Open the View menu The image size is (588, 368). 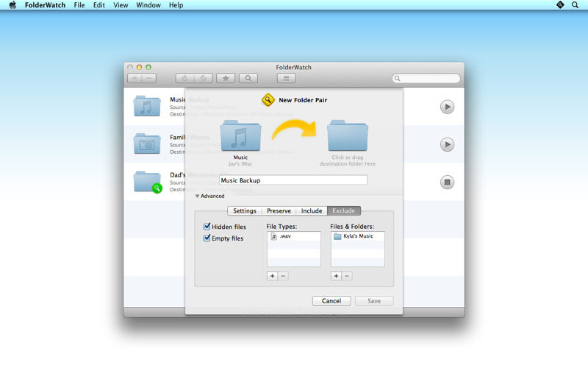click(x=121, y=5)
